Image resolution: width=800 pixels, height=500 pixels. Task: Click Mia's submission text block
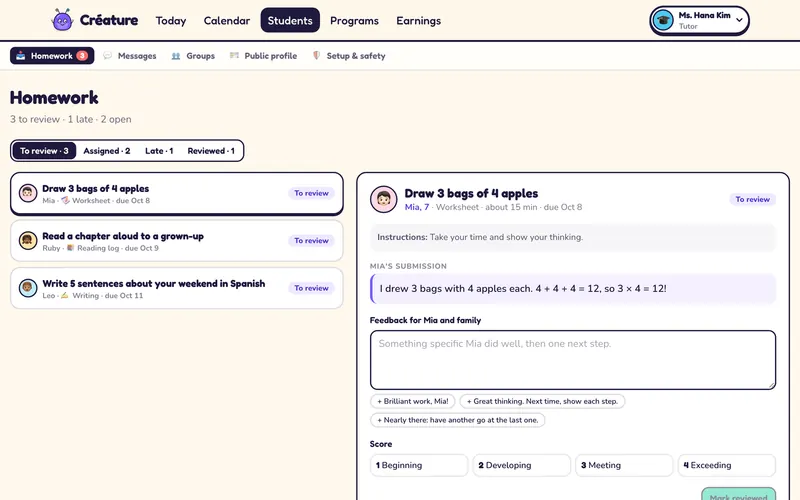pyautogui.click(x=573, y=289)
